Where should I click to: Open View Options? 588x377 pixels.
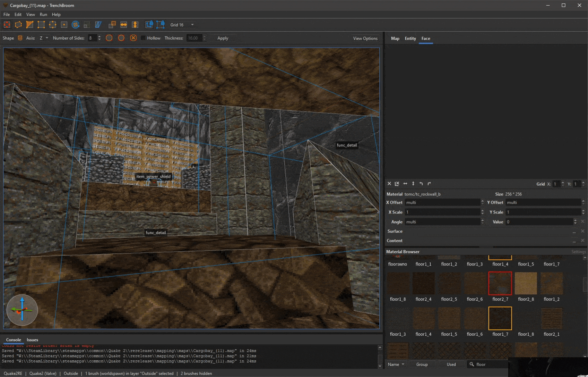pyautogui.click(x=365, y=39)
